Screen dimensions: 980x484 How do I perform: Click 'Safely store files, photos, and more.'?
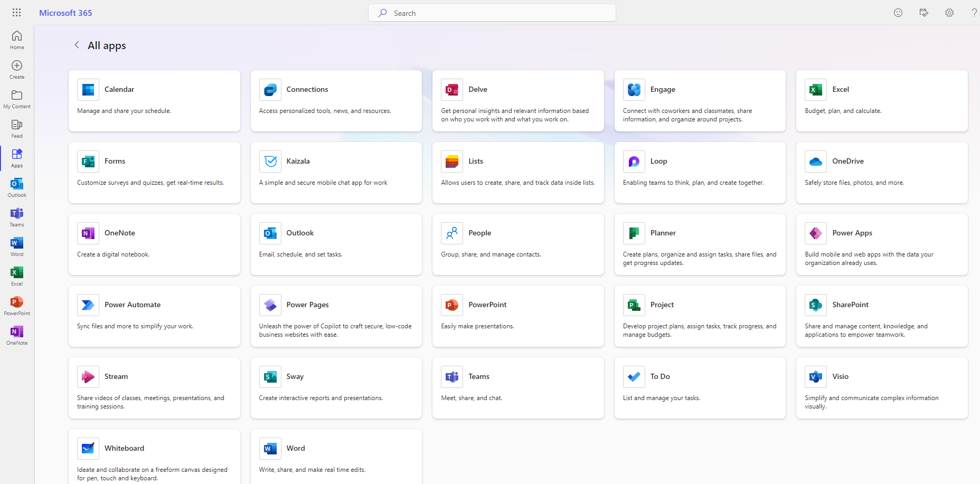(x=854, y=183)
